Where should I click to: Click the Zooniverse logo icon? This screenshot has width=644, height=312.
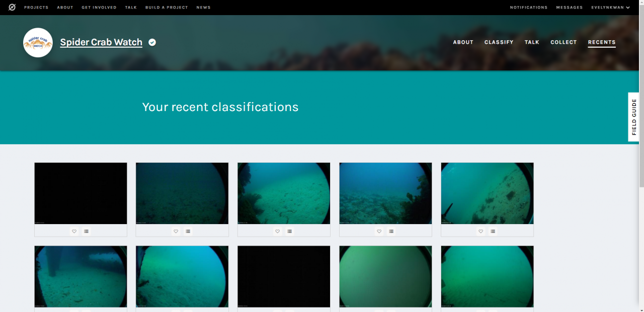pyautogui.click(x=12, y=8)
